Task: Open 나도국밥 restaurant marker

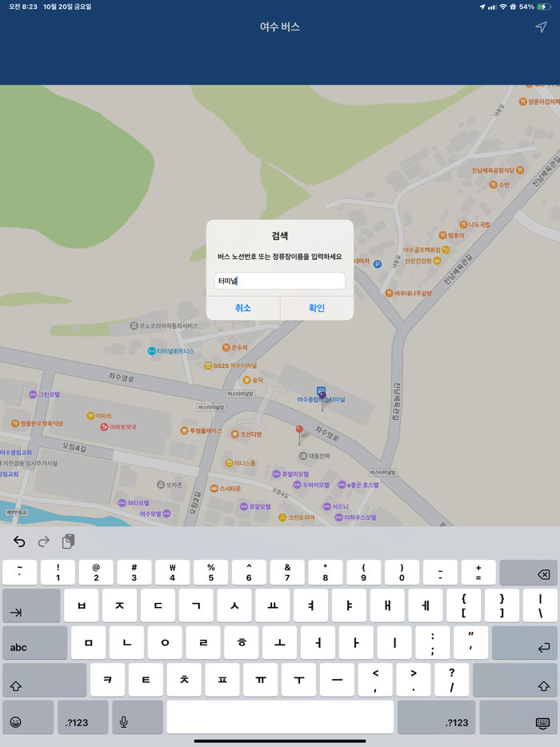Action: tap(474, 225)
